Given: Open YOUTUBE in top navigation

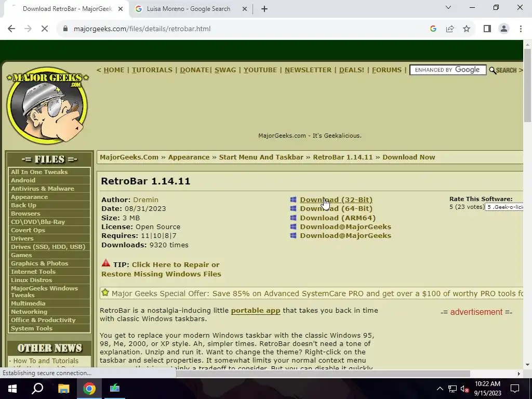Looking at the screenshot, I should [260, 70].
